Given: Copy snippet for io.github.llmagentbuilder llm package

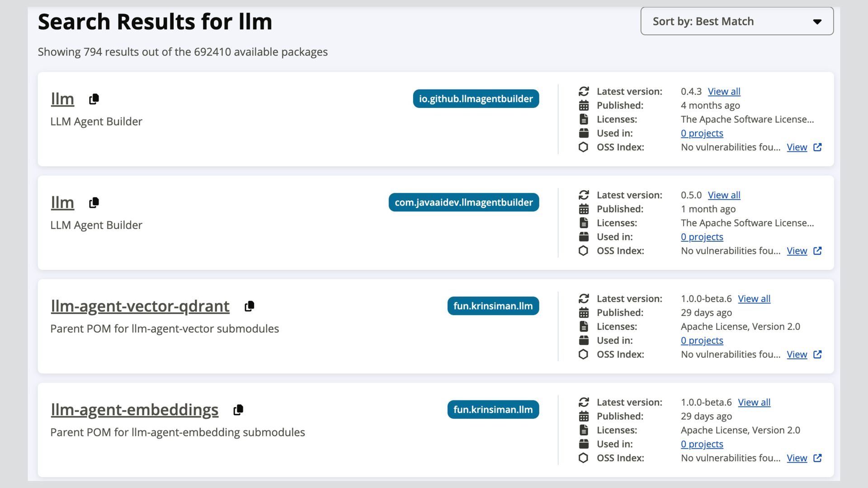Looking at the screenshot, I should click(x=94, y=99).
